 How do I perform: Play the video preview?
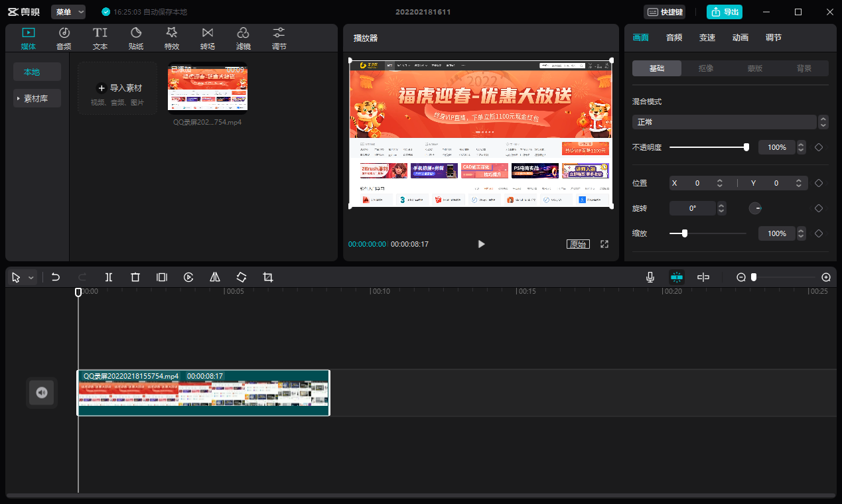[x=481, y=244]
